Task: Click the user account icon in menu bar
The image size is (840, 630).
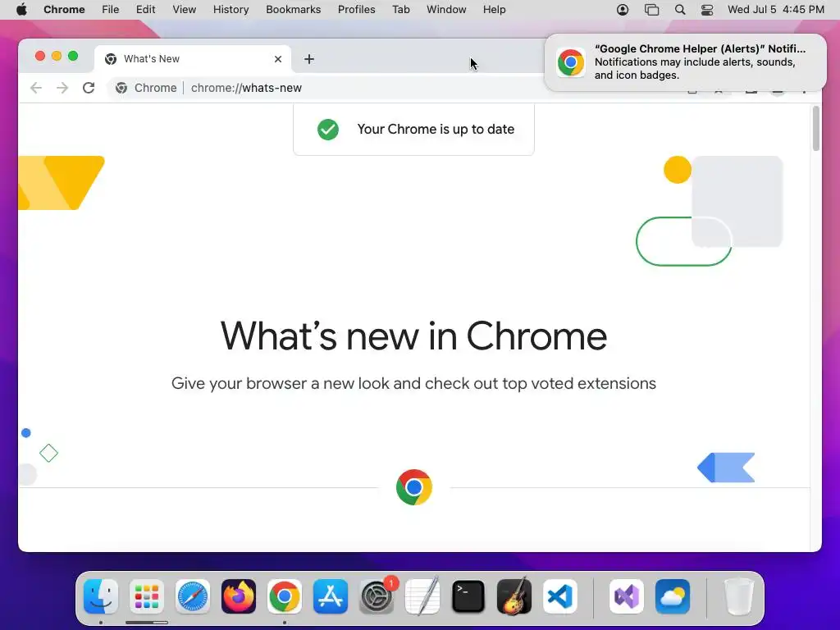Action: click(x=623, y=10)
